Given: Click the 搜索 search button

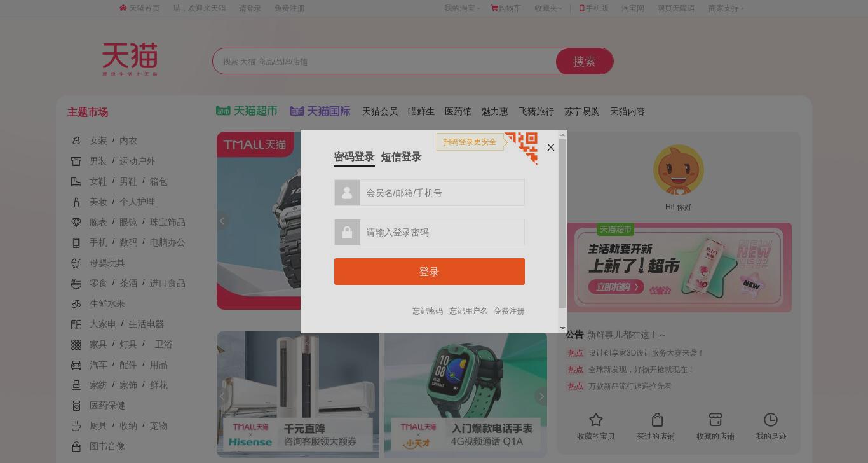Looking at the screenshot, I should (585, 62).
